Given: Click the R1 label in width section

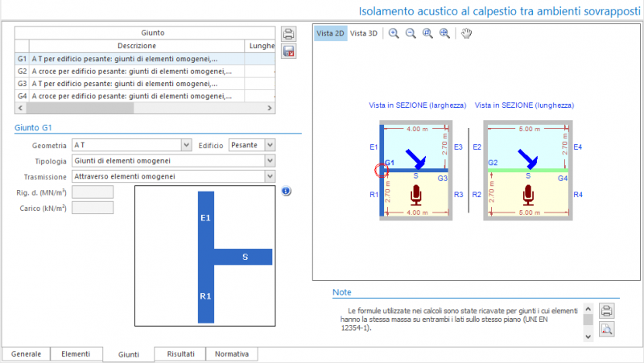Looking at the screenshot, I should coord(374,195).
